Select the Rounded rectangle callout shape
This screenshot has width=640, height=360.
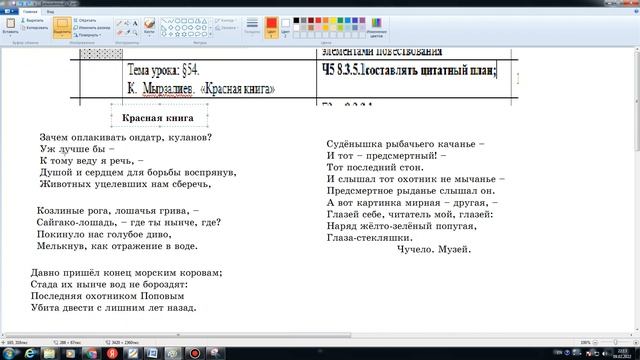(191, 34)
